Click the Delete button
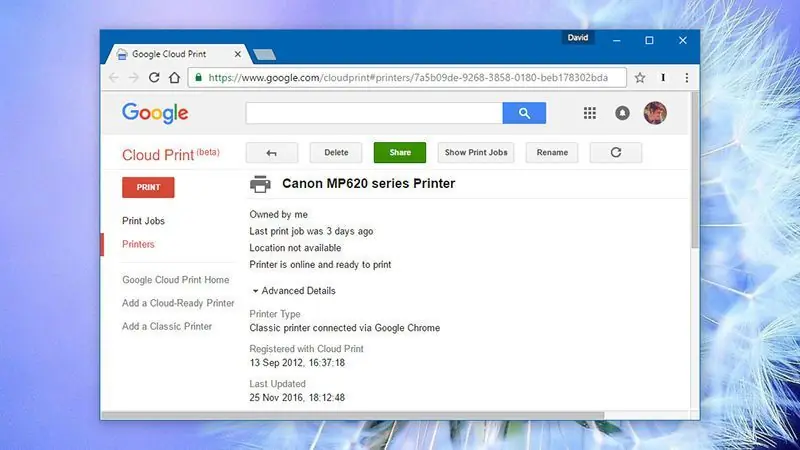 click(x=336, y=153)
